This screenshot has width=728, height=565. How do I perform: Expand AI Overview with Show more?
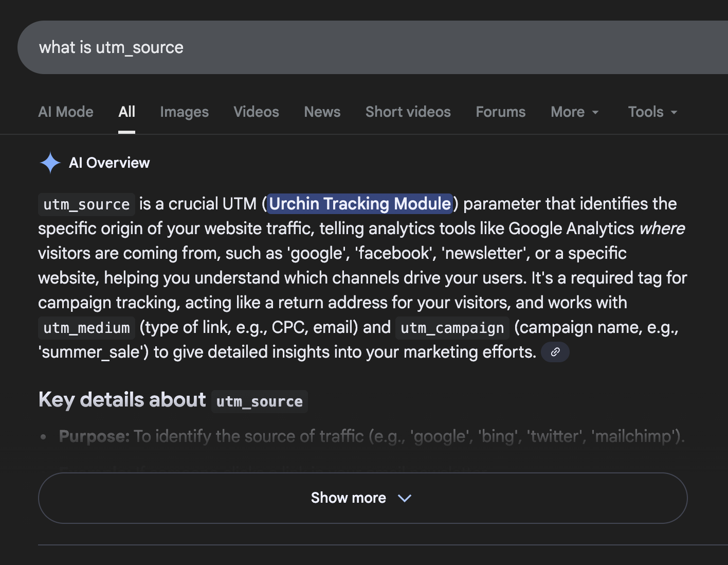point(349,498)
